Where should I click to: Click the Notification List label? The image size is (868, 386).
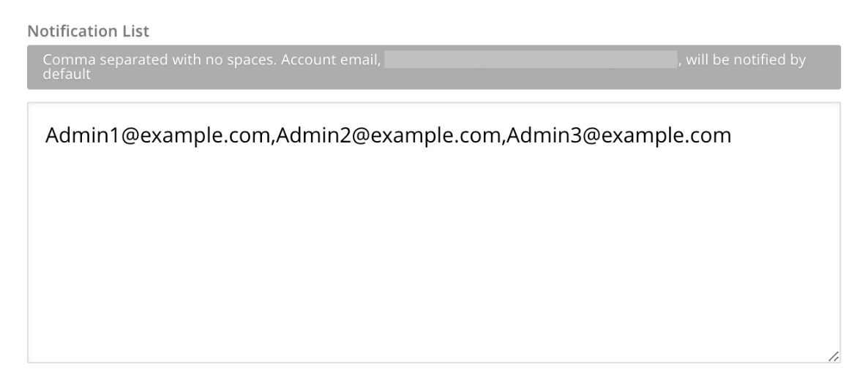click(88, 31)
